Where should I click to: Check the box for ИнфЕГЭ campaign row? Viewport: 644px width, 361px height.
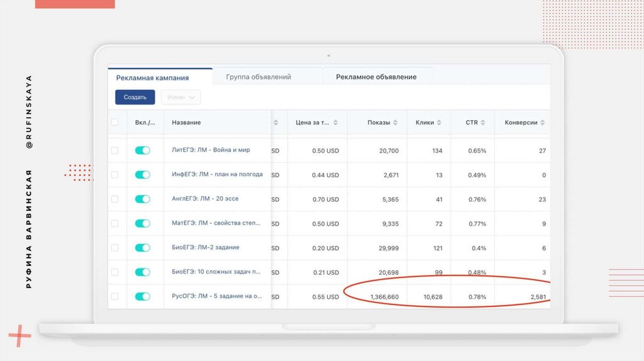[x=114, y=175]
